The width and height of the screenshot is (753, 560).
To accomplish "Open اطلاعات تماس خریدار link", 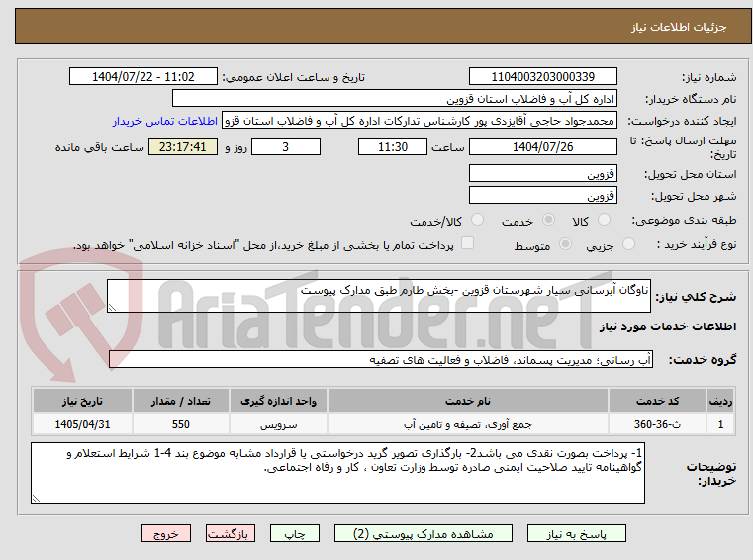I will (165, 121).
